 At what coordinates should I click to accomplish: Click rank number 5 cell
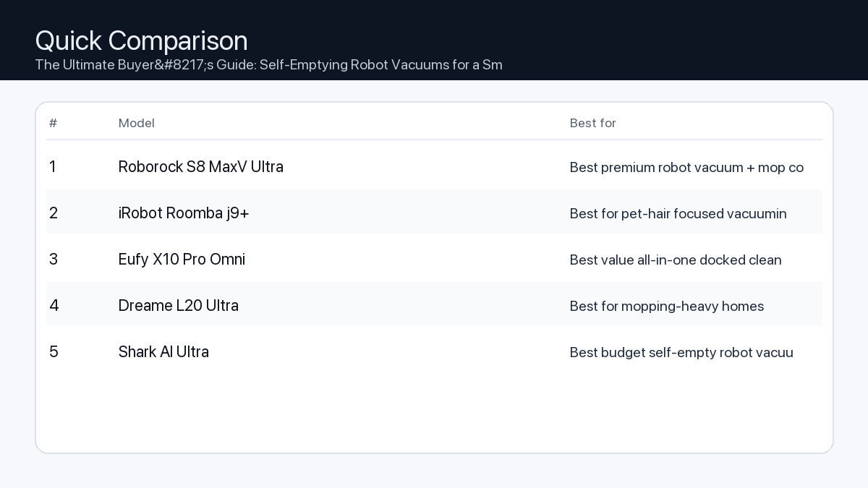[x=54, y=352]
